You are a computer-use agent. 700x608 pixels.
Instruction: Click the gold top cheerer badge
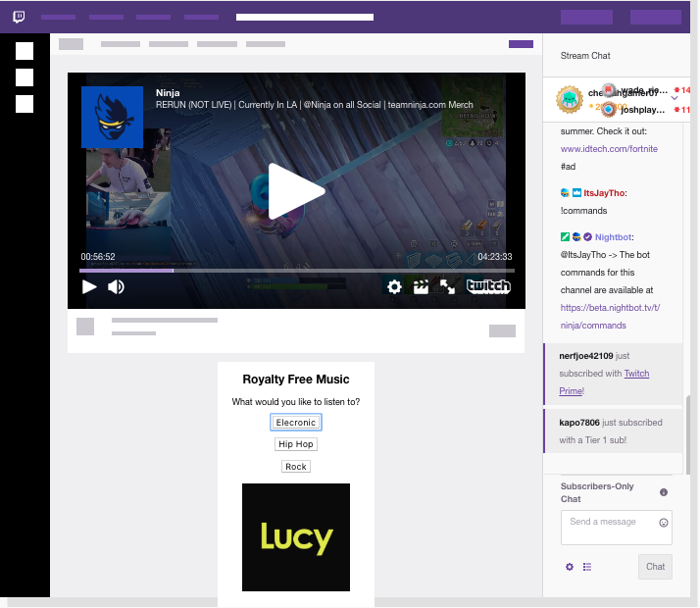pyautogui.click(x=570, y=99)
